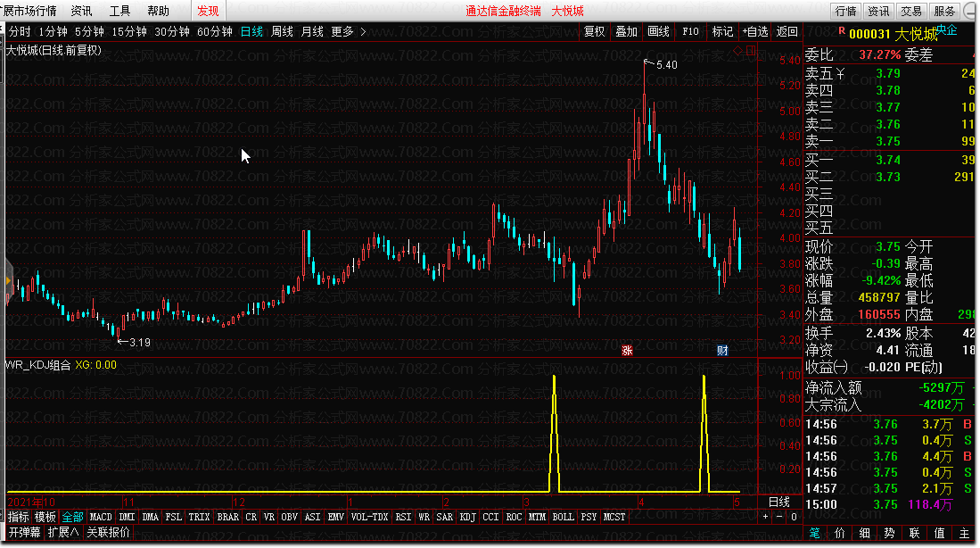Click the yen icon beside 卖五
The width and height of the screenshot is (980, 548).
coord(841,74)
